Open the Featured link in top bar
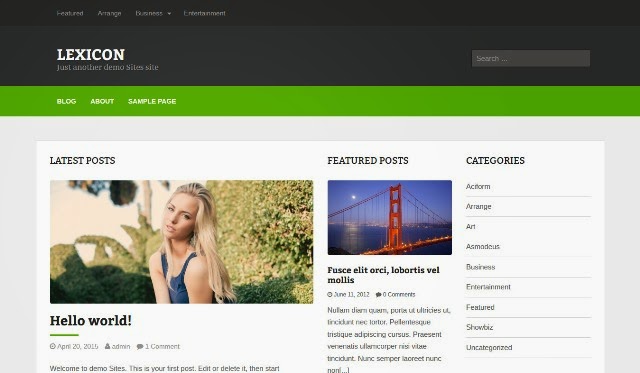The width and height of the screenshot is (640, 373). (70, 13)
